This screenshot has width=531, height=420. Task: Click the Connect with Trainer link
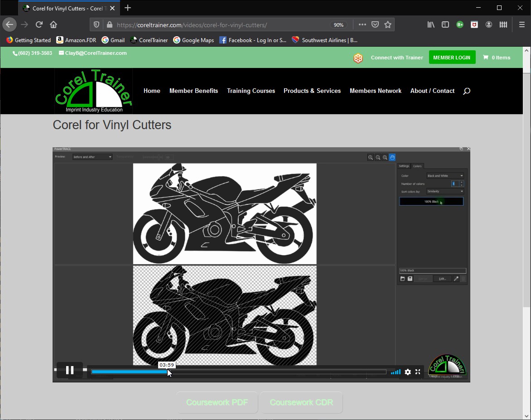397,58
